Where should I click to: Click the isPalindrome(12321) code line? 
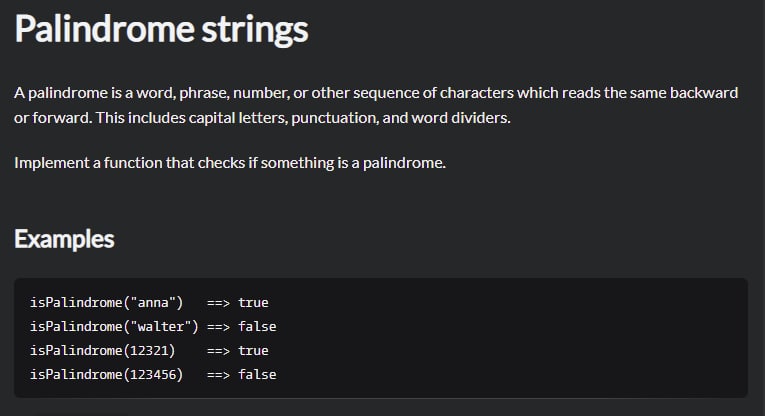[x=149, y=351]
